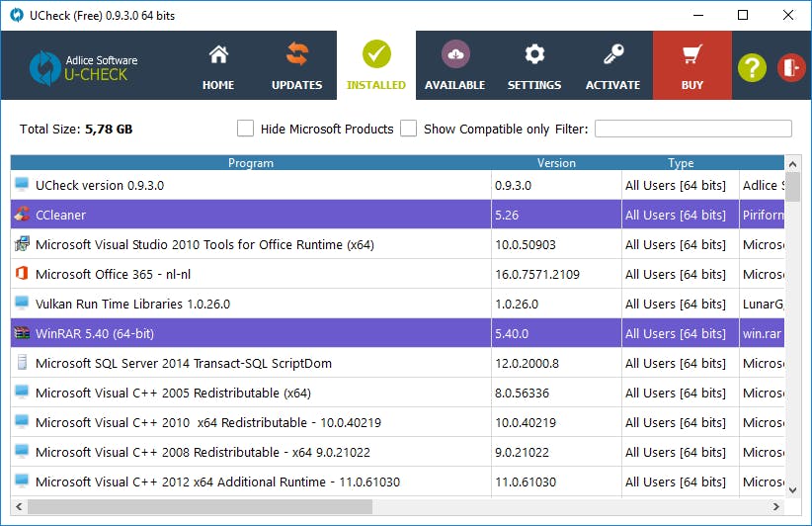The height and width of the screenshot is (526, 812).
Task: Click the WinRAR program icon
Action: click(22, 332)
